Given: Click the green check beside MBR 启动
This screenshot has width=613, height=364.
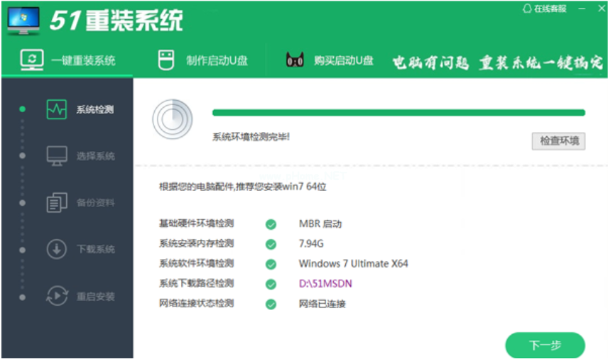Looking at the screenshot, I should click(271, 224).
